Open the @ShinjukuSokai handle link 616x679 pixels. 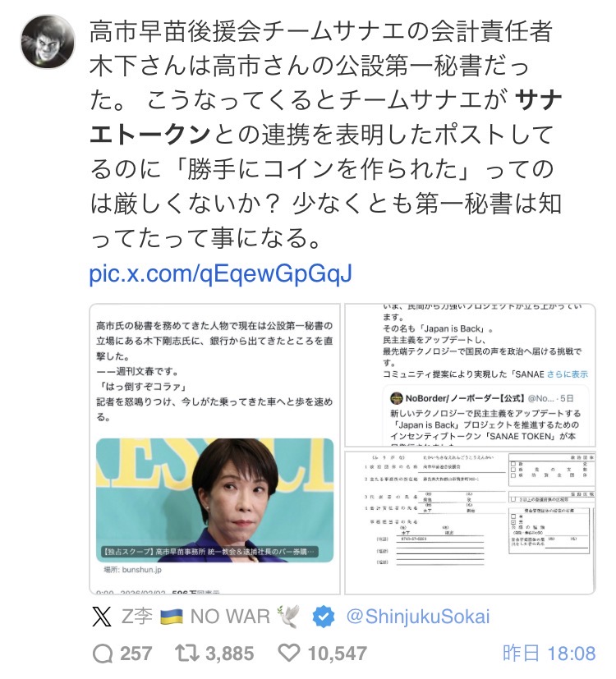click(x=417, y=617)
